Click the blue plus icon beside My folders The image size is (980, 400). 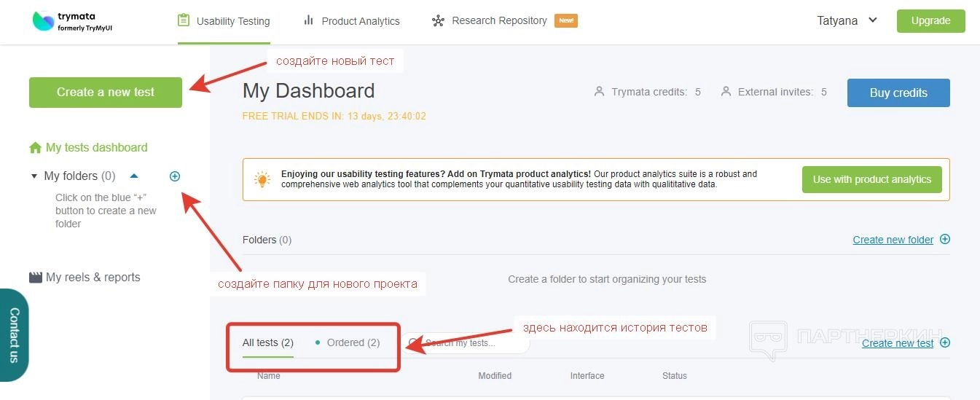click(175, 176)
